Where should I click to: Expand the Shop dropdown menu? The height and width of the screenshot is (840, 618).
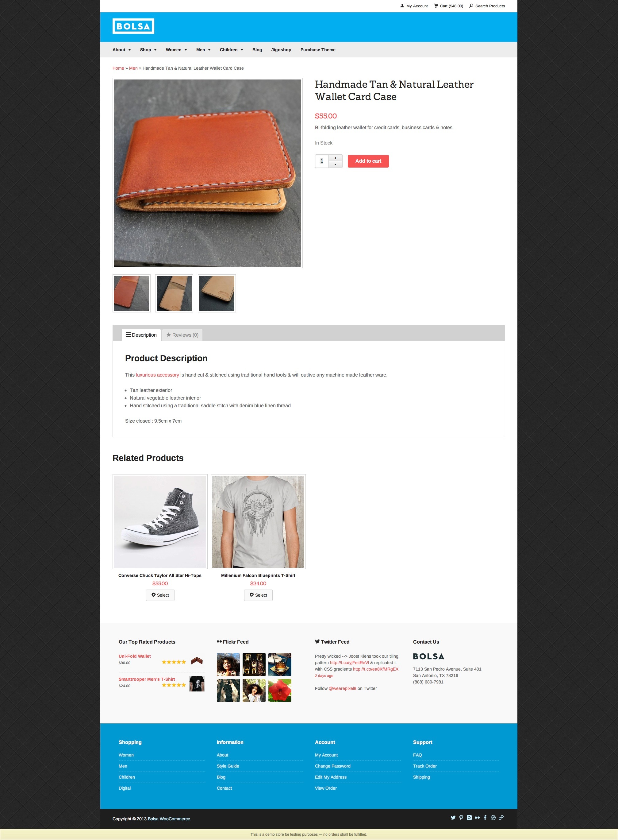tap(148, 50)
